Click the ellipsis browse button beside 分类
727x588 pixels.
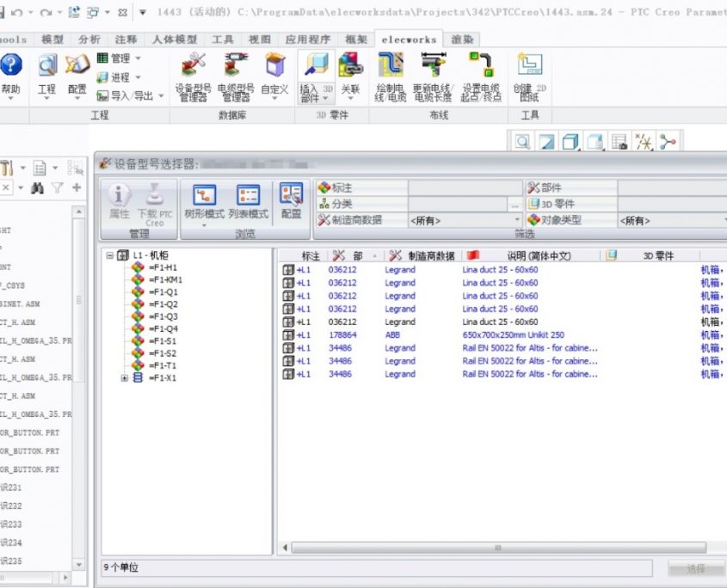click(515, 205)
